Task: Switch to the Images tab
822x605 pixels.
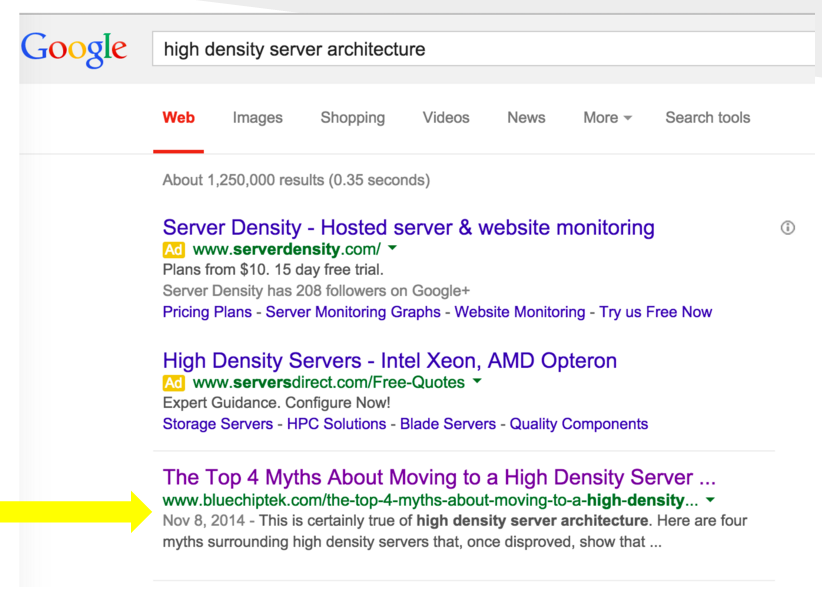Action: tap(257, 117)
